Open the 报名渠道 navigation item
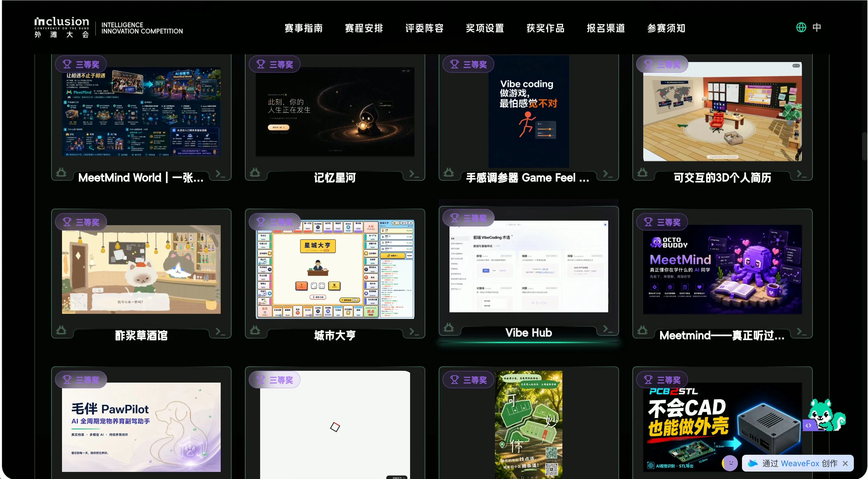 coord(606,28)
